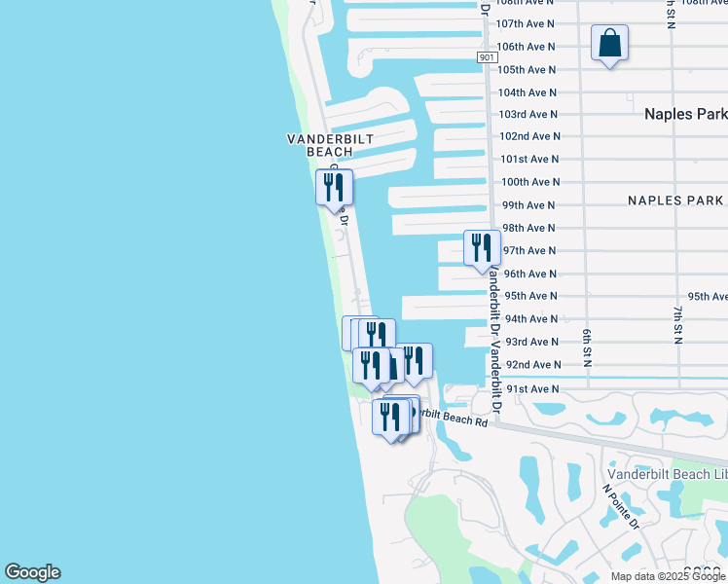Select the 98th Ave N label

pos(528,228)
